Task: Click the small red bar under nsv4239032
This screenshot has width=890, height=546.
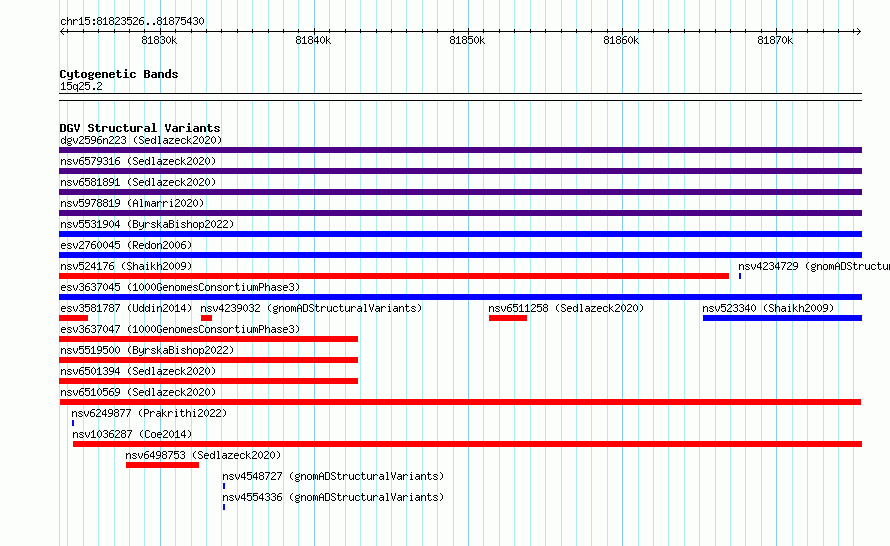Action: (206, 318)
